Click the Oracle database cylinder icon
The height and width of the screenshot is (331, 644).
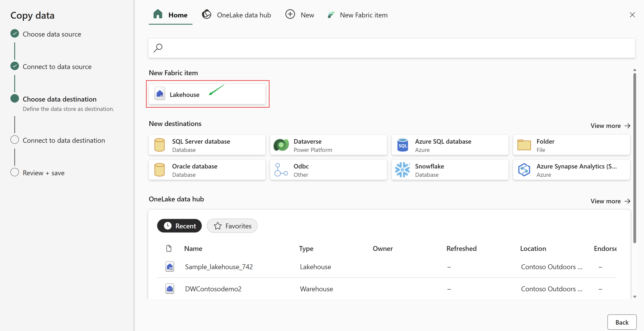pyautogui.click(x=159, y=170)
